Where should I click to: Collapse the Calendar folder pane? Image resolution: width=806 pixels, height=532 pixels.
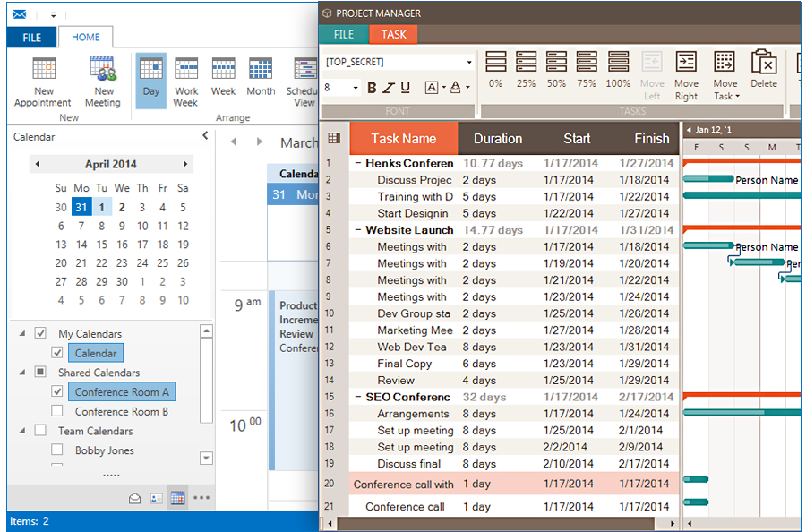[205, 135]
